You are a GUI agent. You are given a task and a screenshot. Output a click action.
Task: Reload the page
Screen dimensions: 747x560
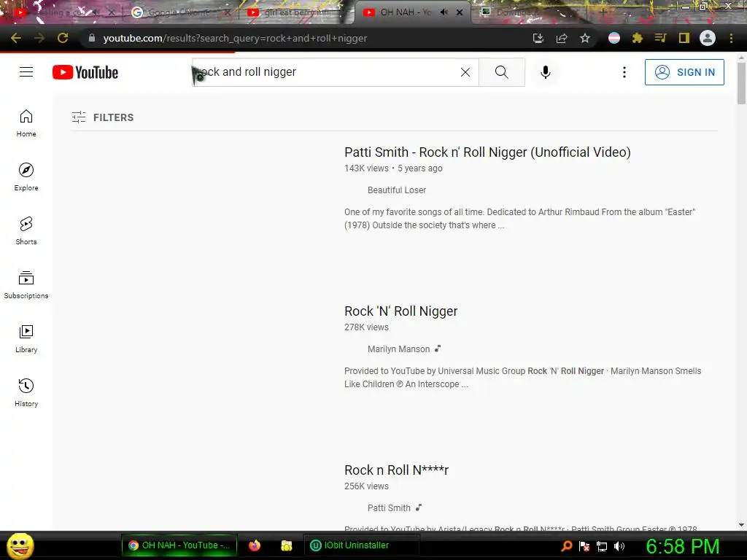[63, 38]
